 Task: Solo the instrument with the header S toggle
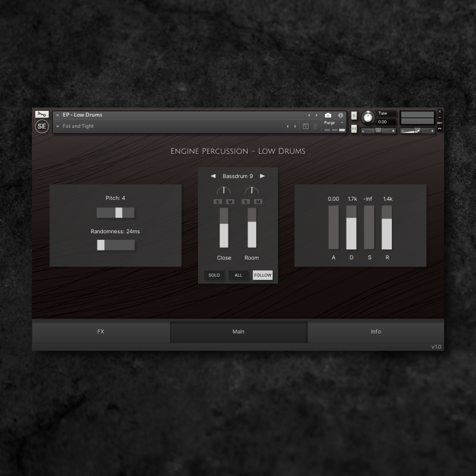coord(353,115)
